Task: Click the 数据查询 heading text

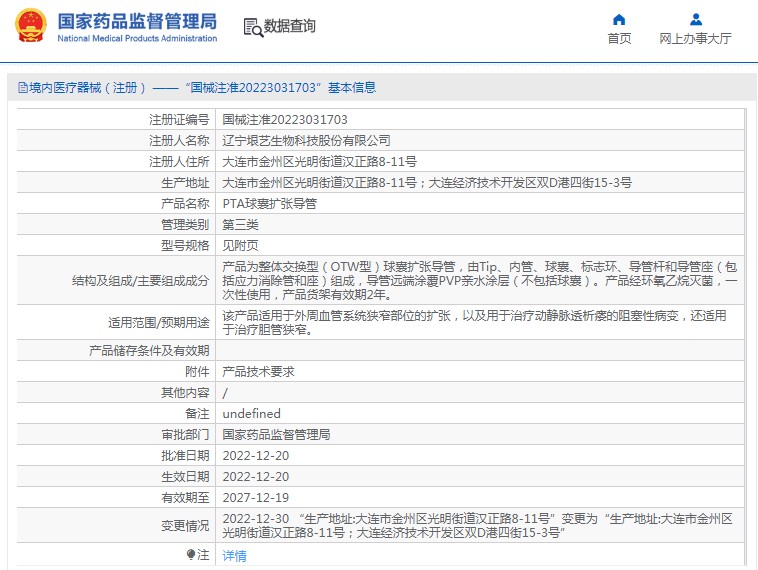Action: coord(290,27)
